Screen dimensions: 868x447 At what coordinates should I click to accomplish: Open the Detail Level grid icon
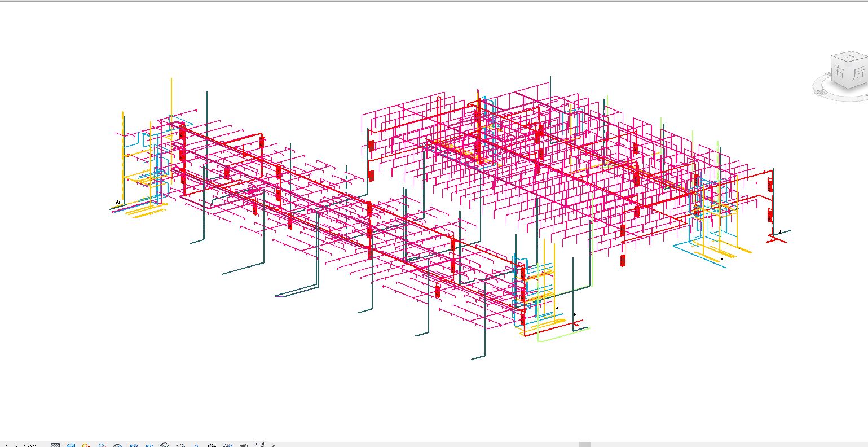point(55,445)
